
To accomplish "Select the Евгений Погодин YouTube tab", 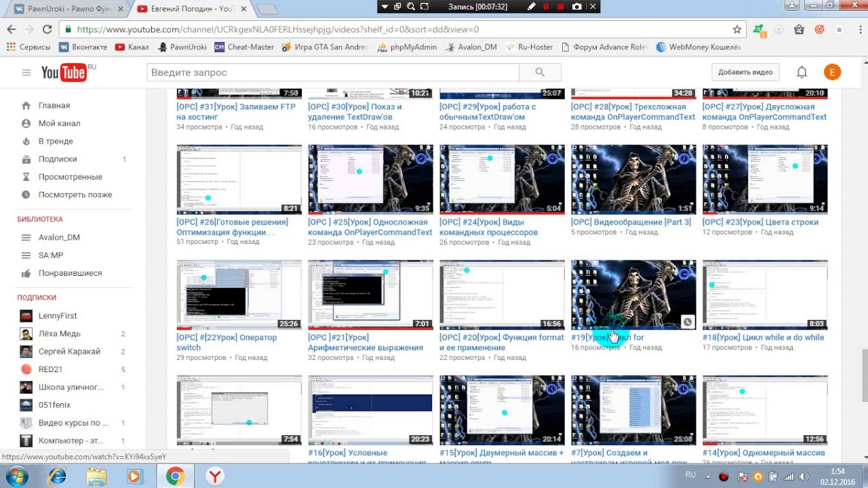I will click(192, 9).
